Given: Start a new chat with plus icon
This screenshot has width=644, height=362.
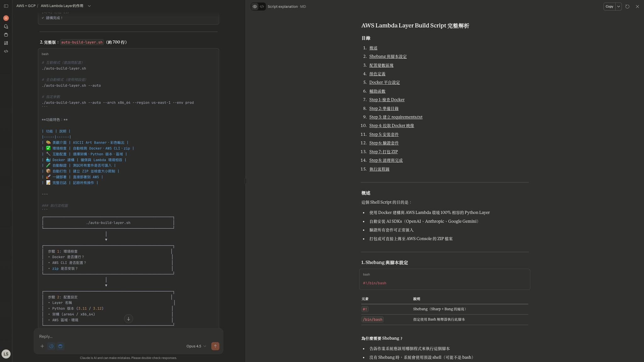Looking at the screenshot, I should coord(6,18).
